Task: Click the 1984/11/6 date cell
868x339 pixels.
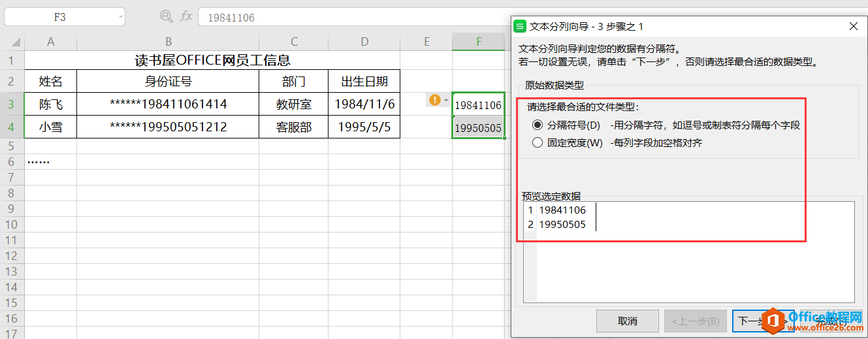Action: tap(364, 105)
